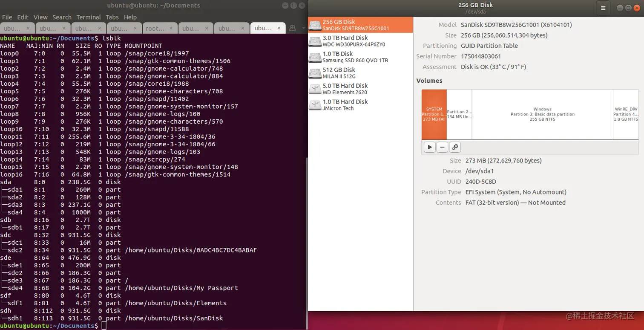The image size is (644, 330).
Task: Click the 3.0 TB WDC hard disk icon
Action: pyautogui.click(x=315, y=41)
